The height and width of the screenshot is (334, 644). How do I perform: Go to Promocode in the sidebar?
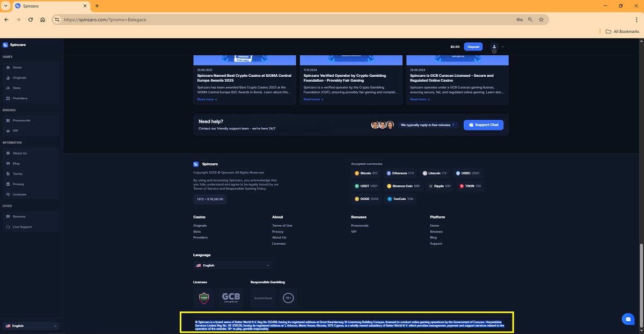[x=21, y=120]
